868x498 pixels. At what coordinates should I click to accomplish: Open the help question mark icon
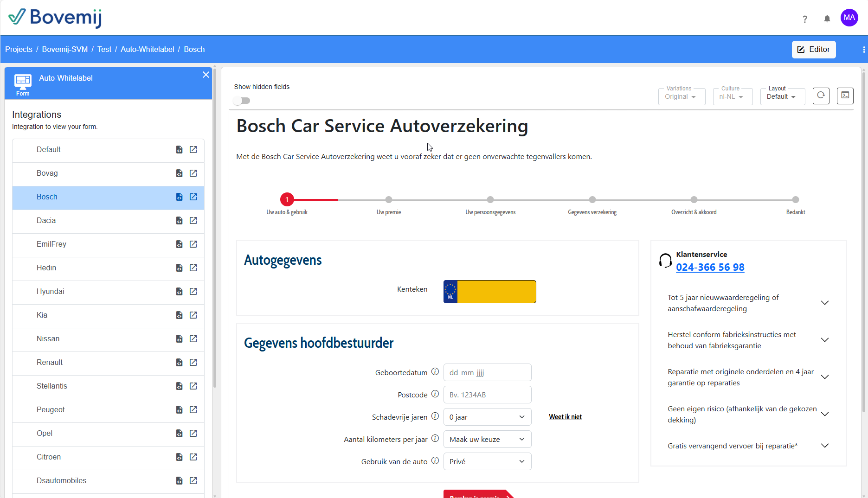[805, 19]
